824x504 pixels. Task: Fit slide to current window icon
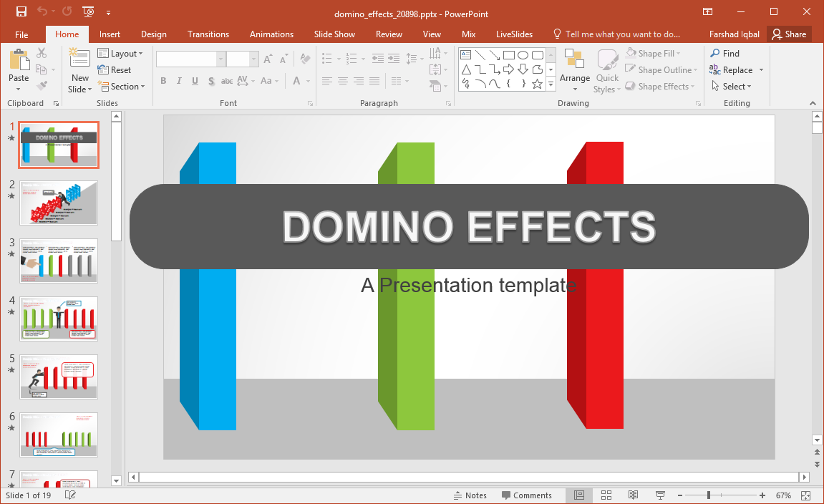pos(805,495)
